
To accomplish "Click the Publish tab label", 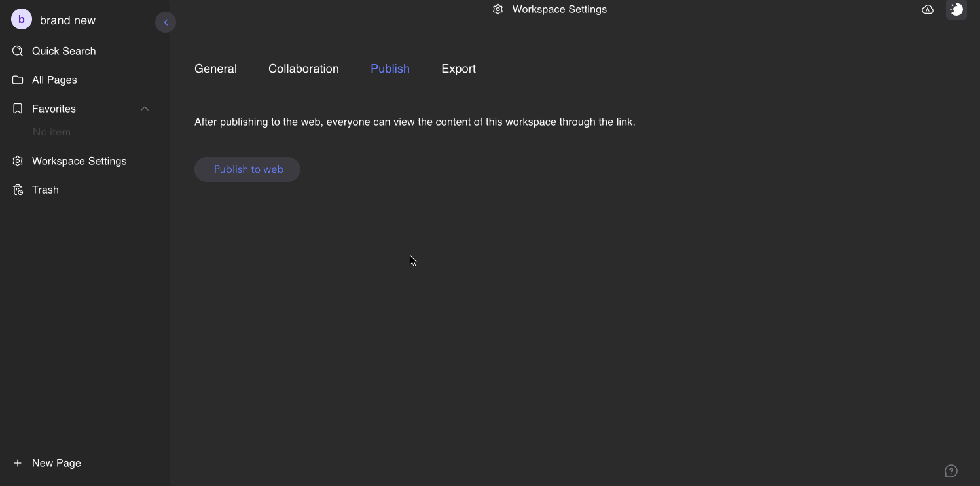I will [390, 68].
